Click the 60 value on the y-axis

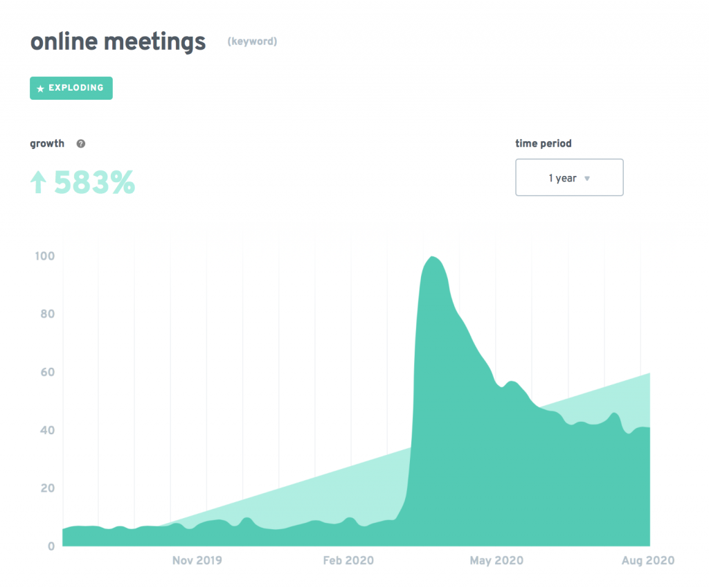pyautogui.click(x=46, y=372)
